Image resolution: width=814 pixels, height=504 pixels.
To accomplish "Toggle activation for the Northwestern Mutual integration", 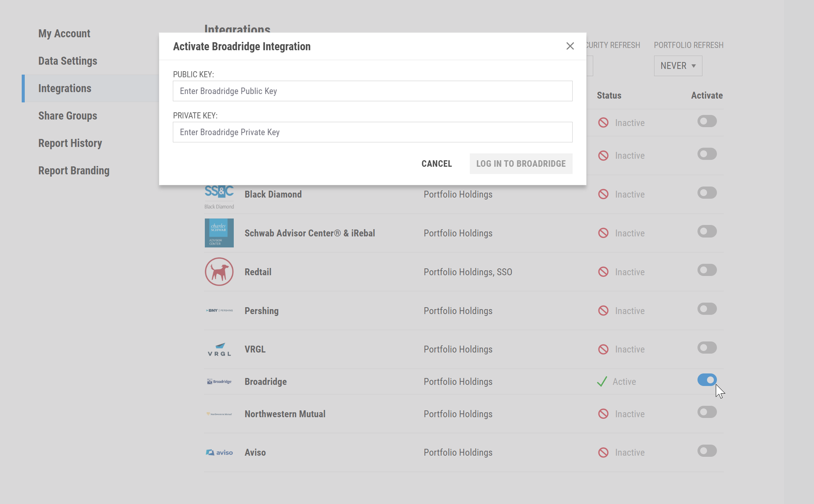I will [707, 412].
